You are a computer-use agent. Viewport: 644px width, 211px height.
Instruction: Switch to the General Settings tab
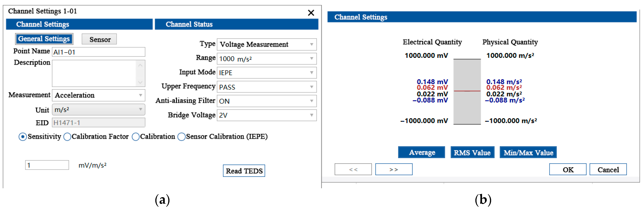tap(44, 39)
